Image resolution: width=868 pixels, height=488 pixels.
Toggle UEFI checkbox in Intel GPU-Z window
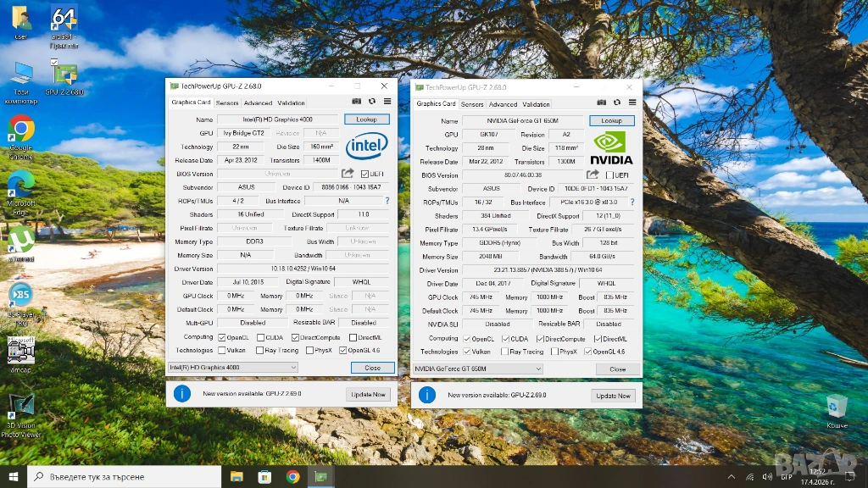[364, 174]
